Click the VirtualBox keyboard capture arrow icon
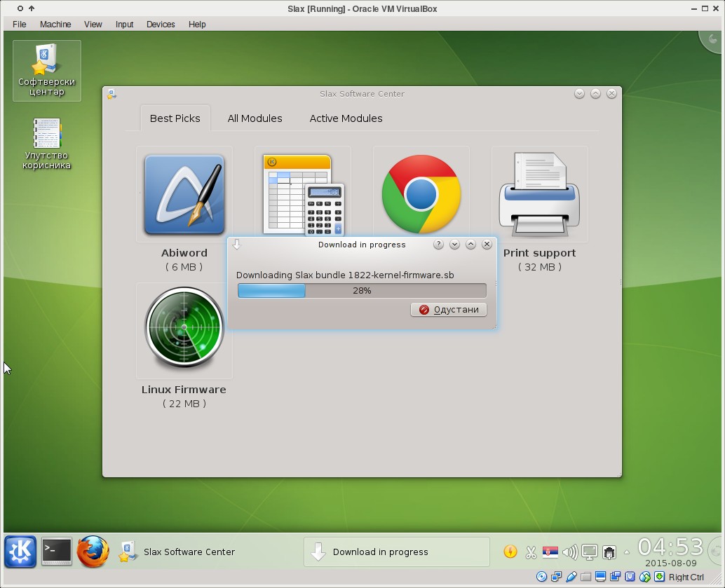725x588 pixels. coord(660,577)
